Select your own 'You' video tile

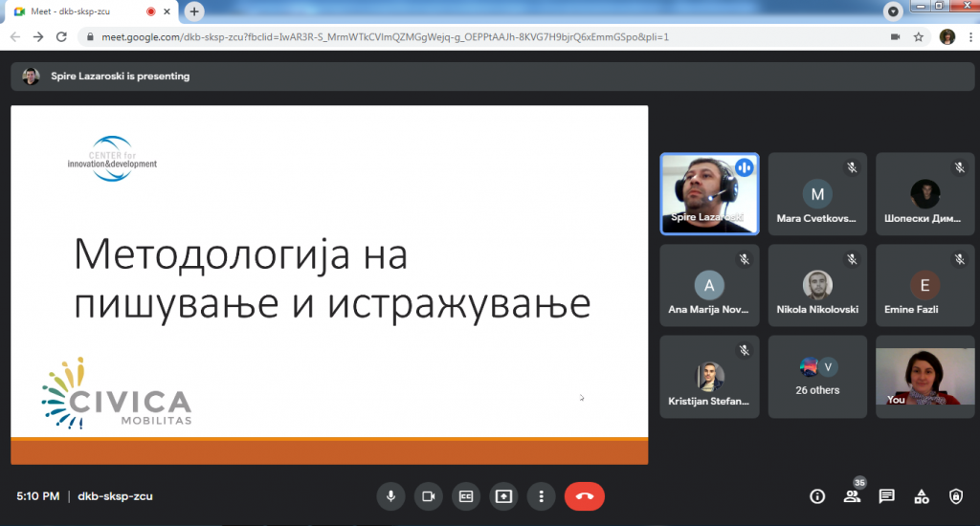pos(925,377)
